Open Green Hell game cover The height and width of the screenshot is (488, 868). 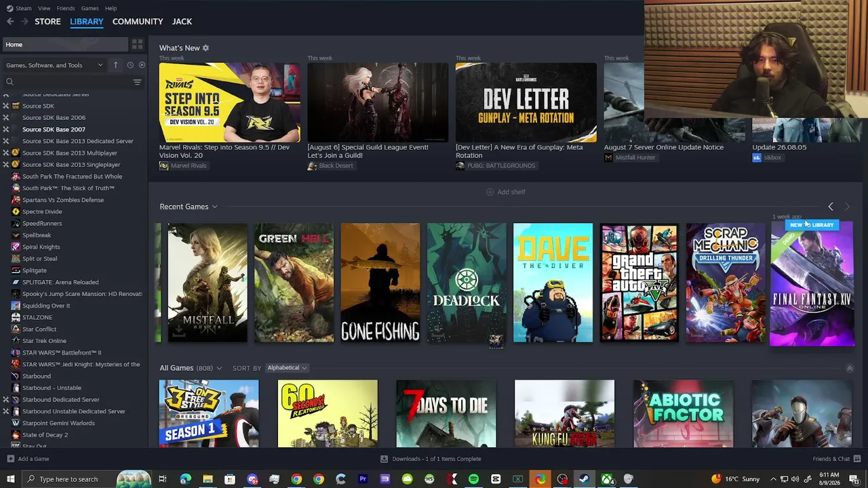tap(294, 283)
